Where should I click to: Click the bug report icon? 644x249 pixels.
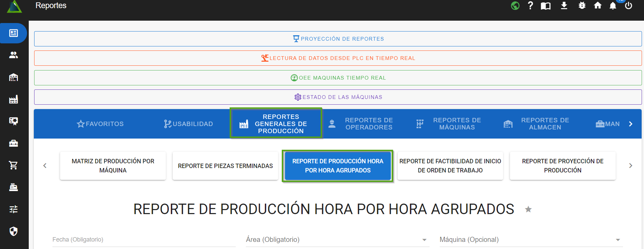pos(582,6)
